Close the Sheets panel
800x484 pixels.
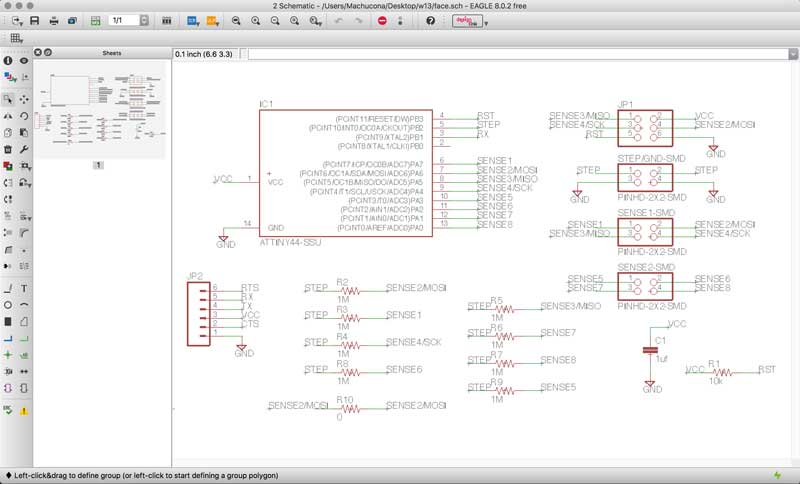38,52
